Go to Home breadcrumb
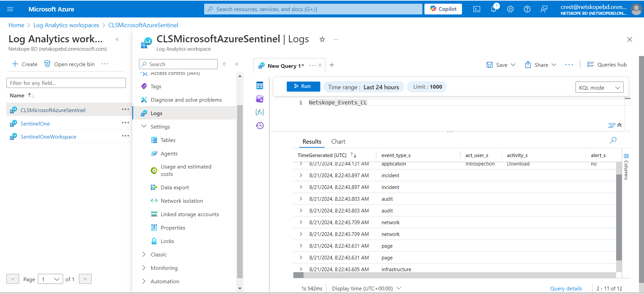Screen dimensions: 644x294 coord(16,25)
